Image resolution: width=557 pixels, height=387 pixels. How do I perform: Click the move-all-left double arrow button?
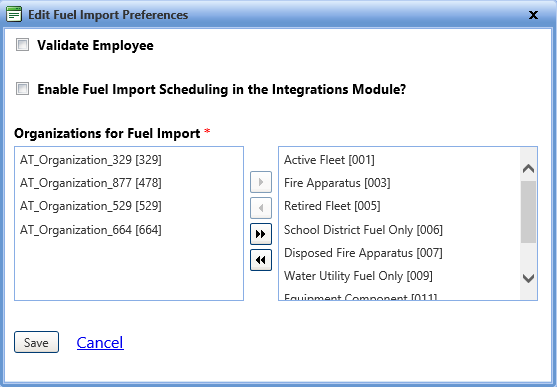click(261, 260)
